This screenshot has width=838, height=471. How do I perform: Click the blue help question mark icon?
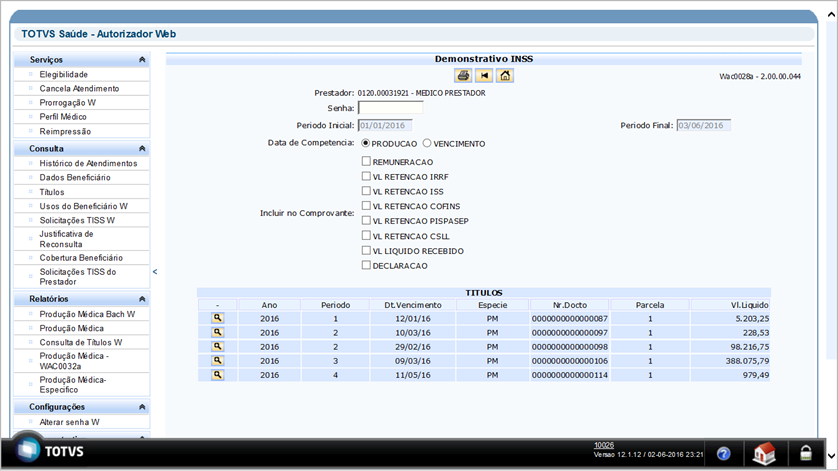pos(723,454)
